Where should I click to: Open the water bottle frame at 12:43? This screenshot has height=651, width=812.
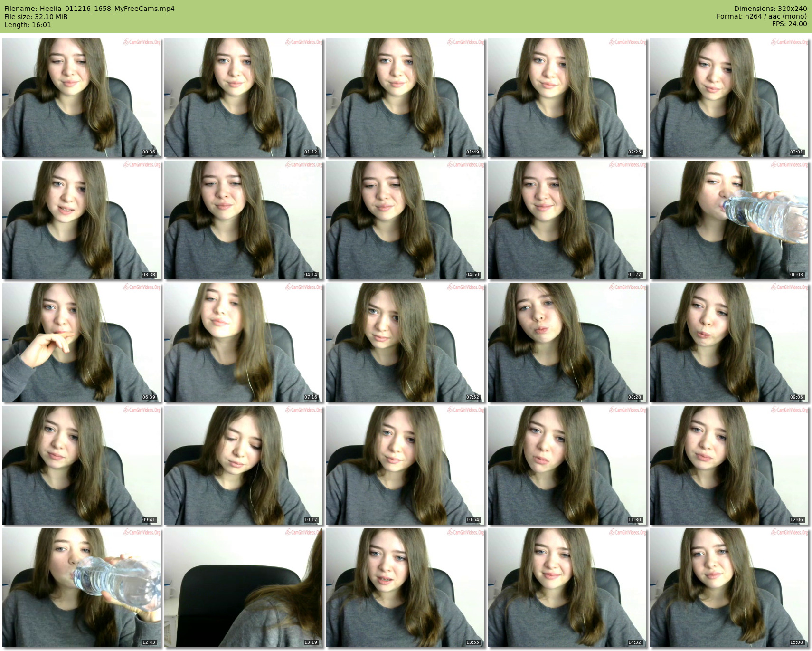(81, 588)
